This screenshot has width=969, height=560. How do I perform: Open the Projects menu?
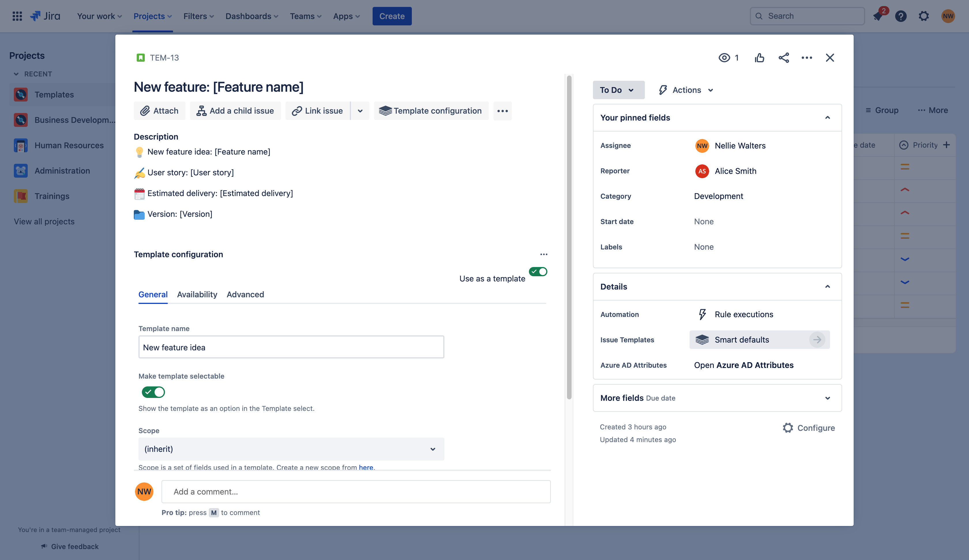pos(152,16)
